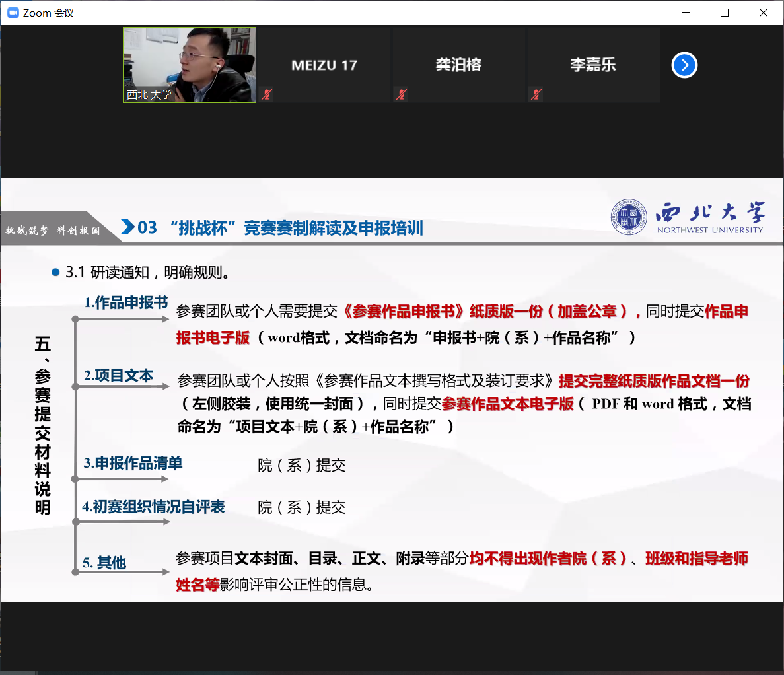Click the 1.作品申报书 heading on the slide
Screen dimensions: 784x675
(x=126, y=302)
